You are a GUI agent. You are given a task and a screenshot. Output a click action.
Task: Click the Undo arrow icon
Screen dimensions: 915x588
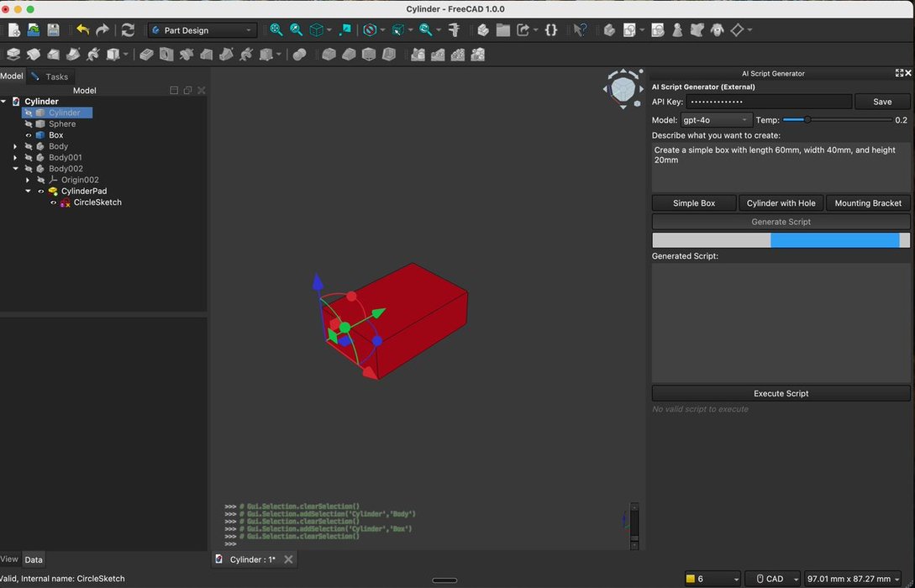tap(82, 30)
